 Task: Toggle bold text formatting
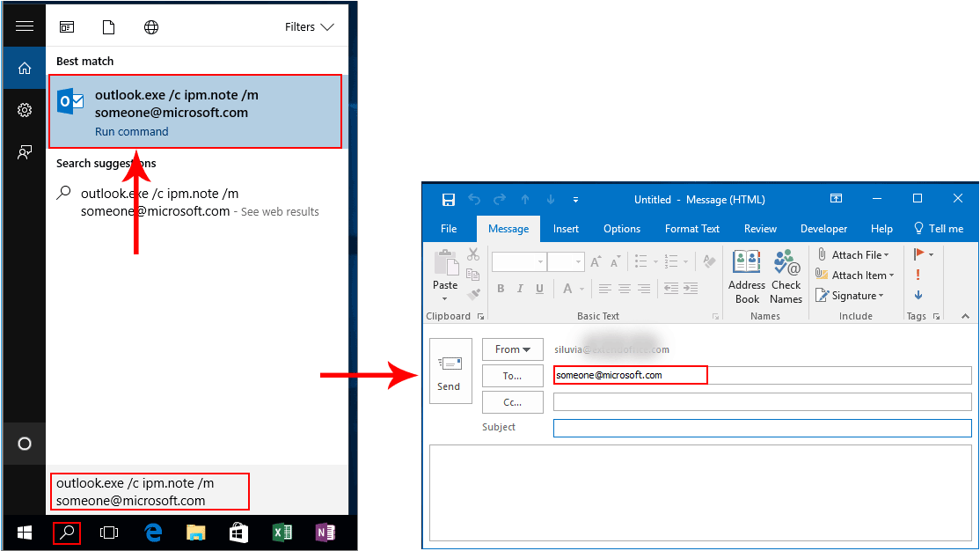(501, 289)
